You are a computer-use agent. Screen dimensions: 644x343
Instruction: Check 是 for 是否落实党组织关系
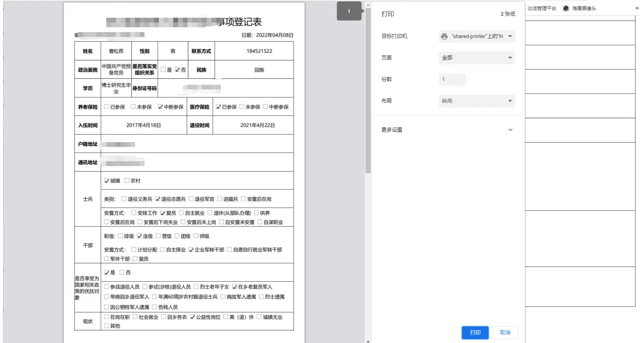click(164, 70)
